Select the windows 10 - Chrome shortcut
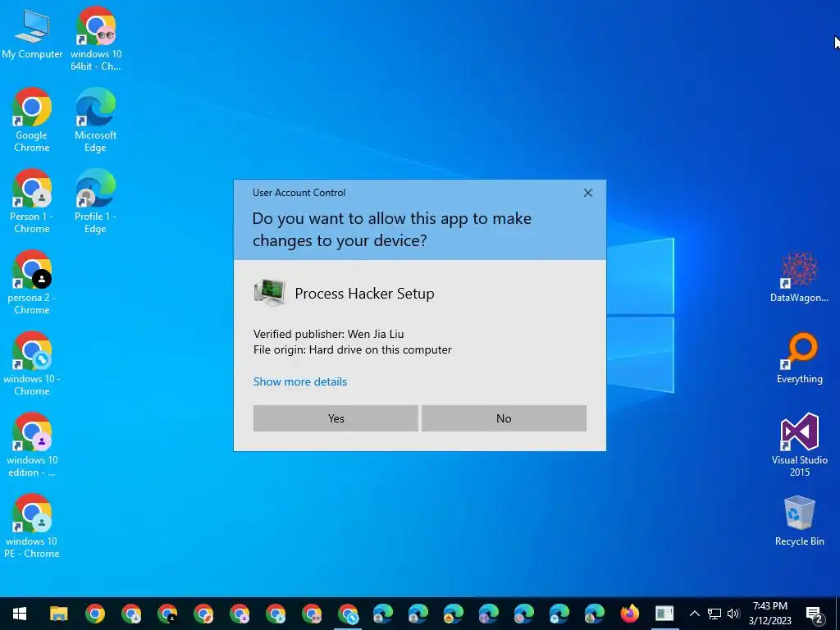The image size is (840, 630). (32, 364)
